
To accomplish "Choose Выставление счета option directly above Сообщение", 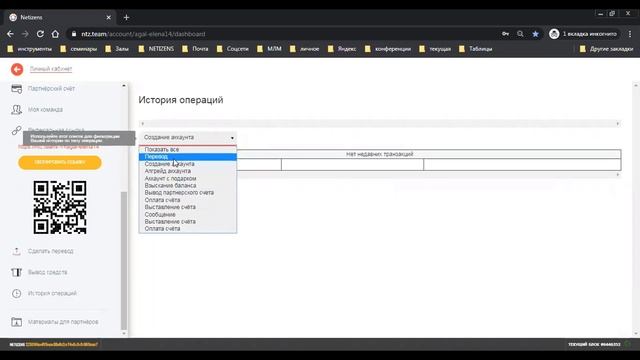I will tap(188, 207).
